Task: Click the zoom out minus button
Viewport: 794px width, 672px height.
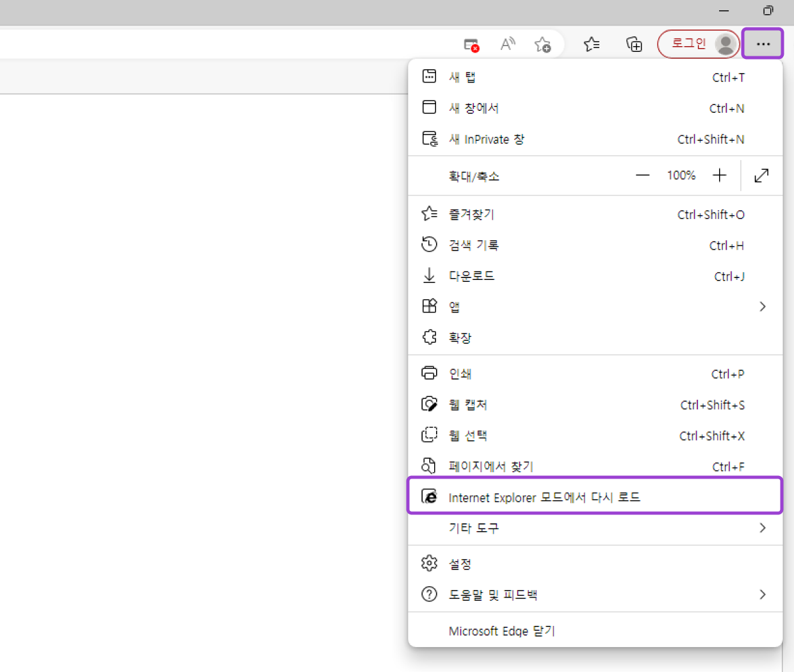Action: pos(642,176)
